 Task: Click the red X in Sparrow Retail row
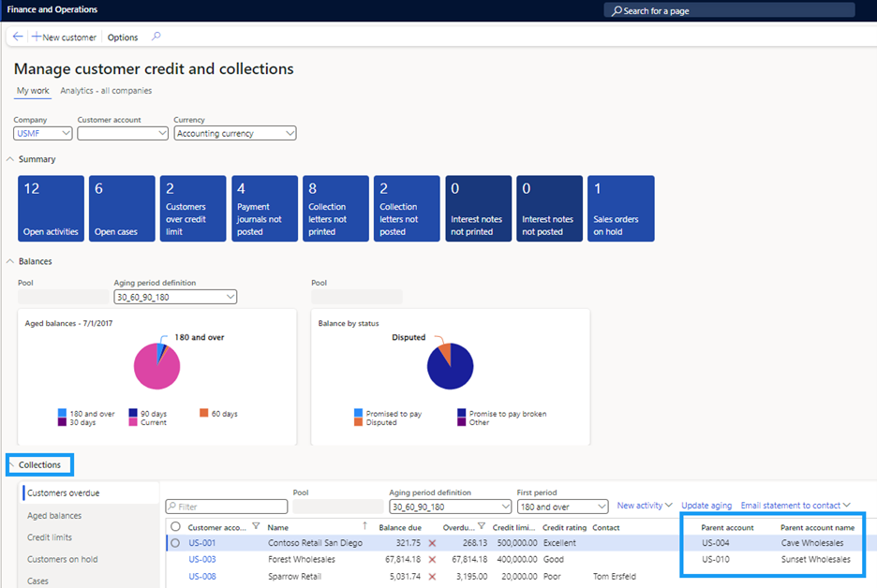432,577
